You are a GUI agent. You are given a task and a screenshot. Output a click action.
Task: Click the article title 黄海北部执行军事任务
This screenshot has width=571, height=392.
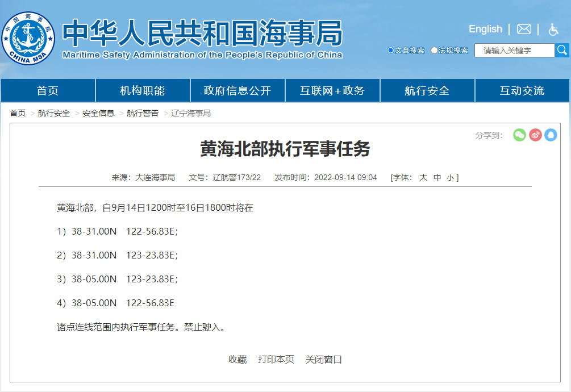[285, 149]
